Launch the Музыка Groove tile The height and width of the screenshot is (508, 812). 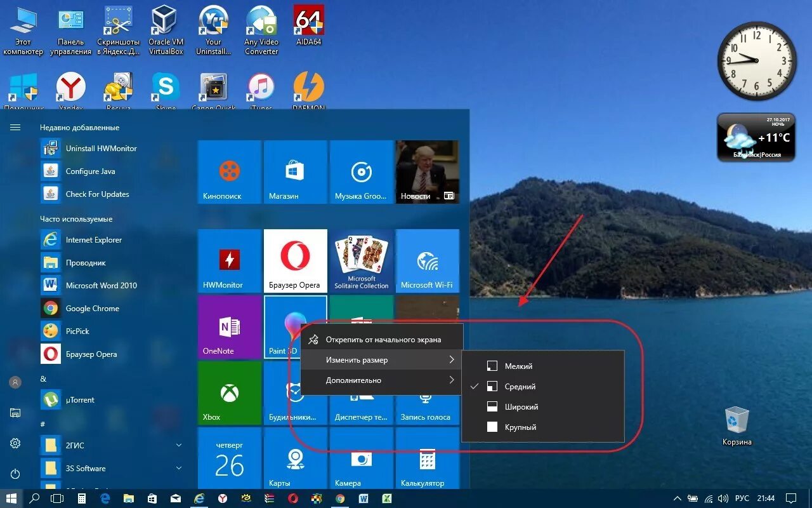362,172
